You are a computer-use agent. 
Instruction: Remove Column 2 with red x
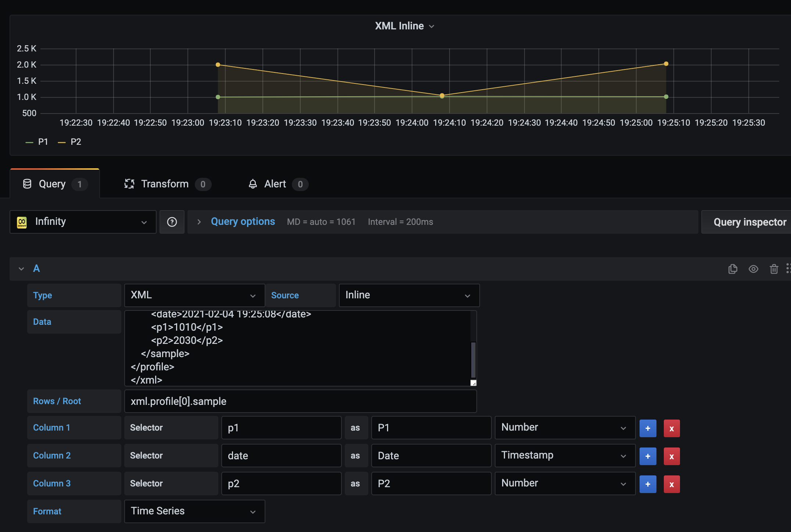click(672, 456)
